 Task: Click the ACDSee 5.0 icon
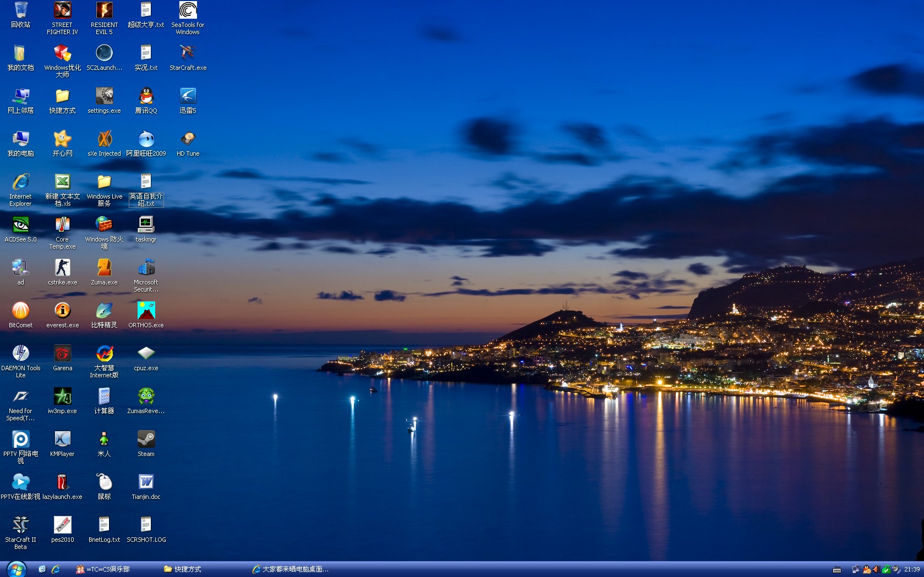coord(20,229)
